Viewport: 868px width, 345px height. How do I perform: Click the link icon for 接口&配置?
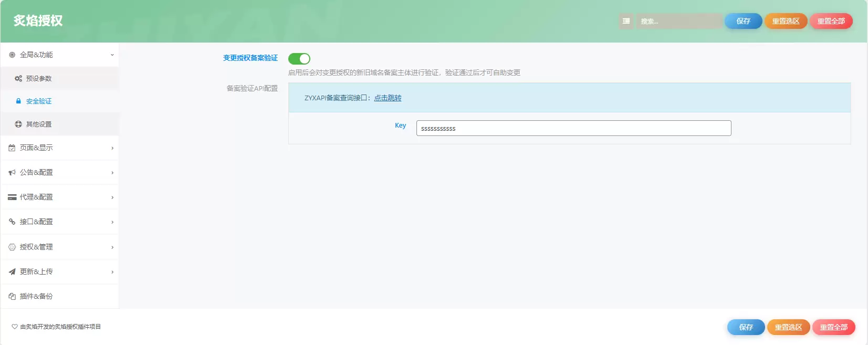coord(12,222)
